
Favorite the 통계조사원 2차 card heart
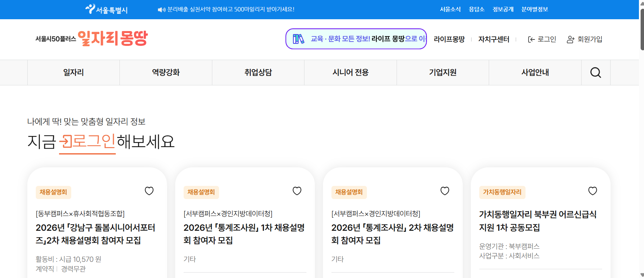point(445,191)
